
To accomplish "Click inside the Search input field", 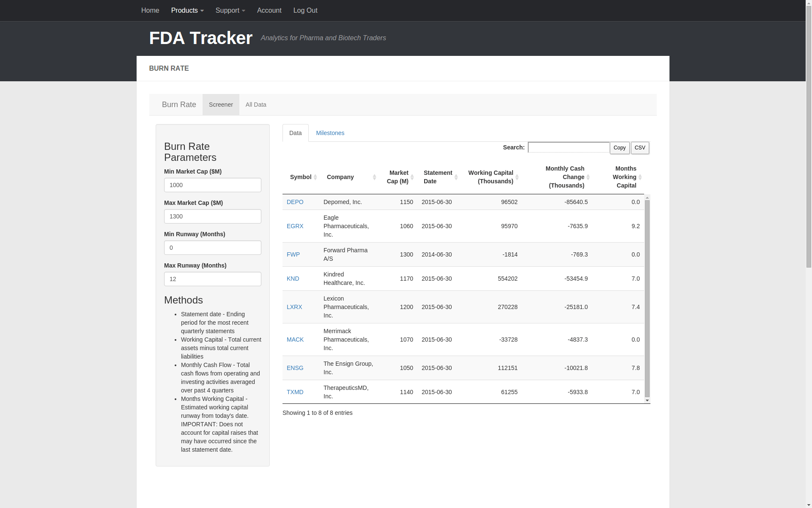I will click(x=569, y=147).
